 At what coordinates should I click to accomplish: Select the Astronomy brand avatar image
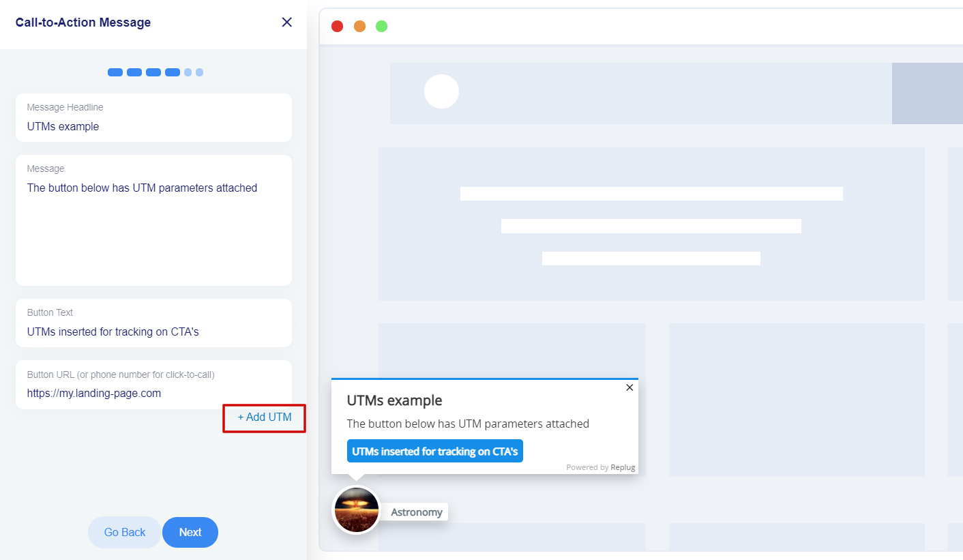356,510
